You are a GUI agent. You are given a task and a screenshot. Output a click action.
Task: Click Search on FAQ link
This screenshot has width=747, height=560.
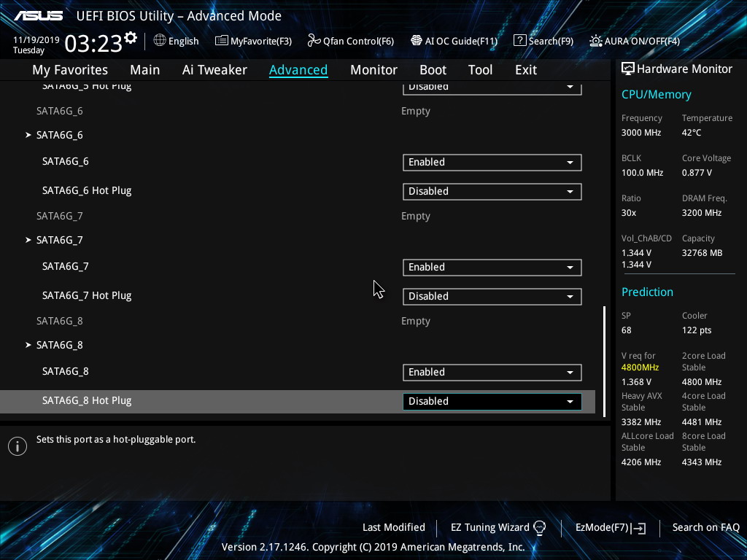coord(705,528)
